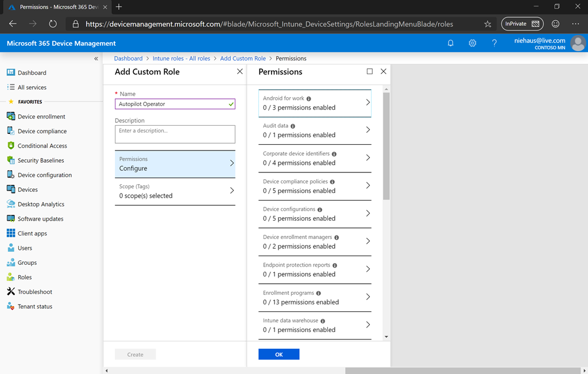588x374 pixels.
Task: Click the OK button
Action: 278,354
